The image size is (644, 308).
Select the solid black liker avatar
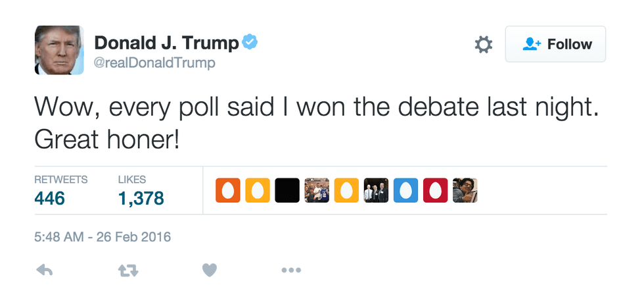click(x=287, y=191)
